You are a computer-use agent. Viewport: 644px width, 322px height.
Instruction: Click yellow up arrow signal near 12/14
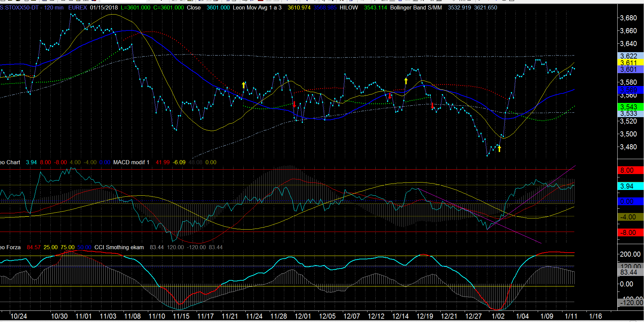click(x=406, y=81)
